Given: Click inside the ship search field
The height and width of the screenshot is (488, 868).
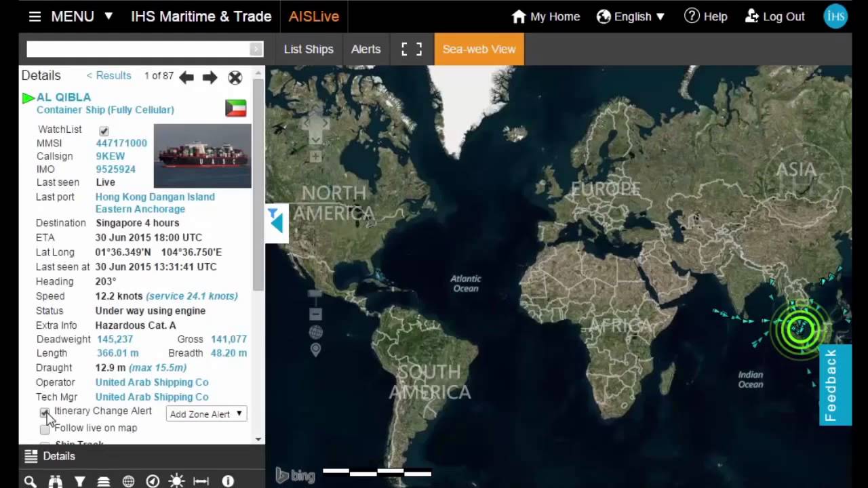Looking at the screenshot, I should [138, 49].
